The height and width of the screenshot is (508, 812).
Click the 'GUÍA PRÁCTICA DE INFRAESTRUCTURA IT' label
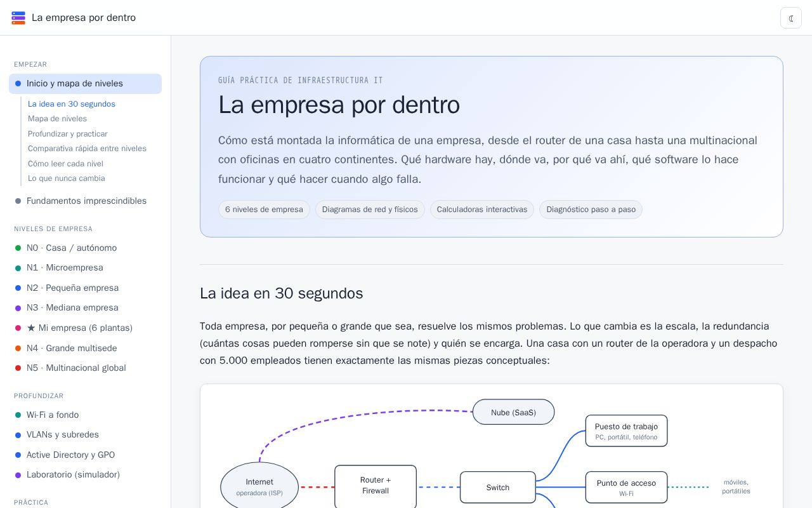pos(301,81)
